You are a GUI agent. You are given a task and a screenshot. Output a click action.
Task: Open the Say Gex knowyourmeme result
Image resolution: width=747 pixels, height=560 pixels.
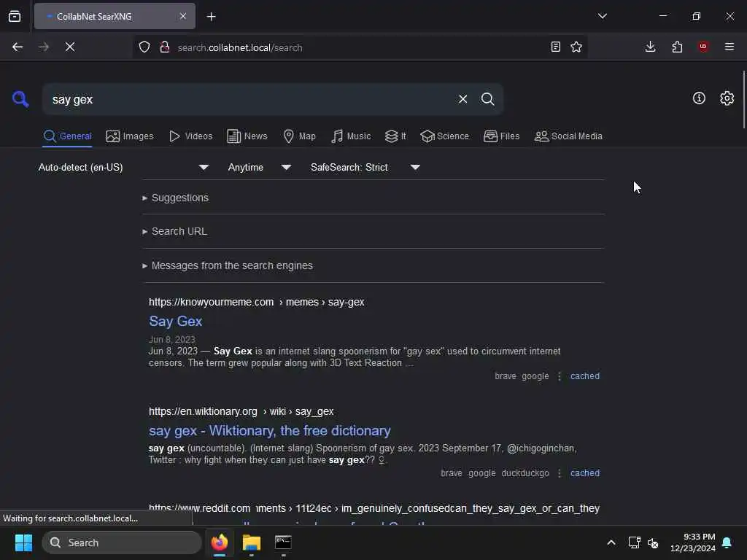(x=175, y=322)
